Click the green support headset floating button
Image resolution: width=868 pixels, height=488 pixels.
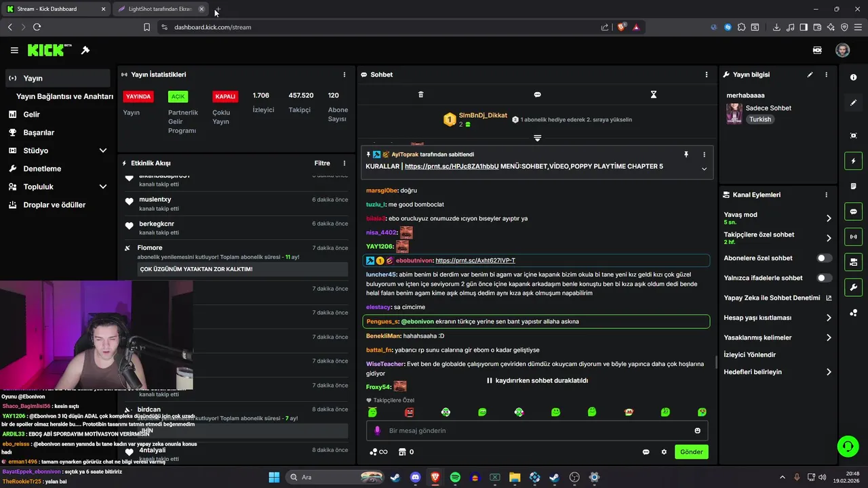(848, 447)
